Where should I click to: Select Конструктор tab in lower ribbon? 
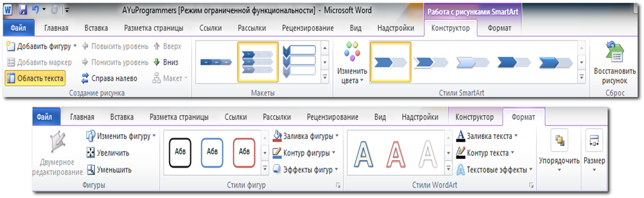click(x=474, y=117)
